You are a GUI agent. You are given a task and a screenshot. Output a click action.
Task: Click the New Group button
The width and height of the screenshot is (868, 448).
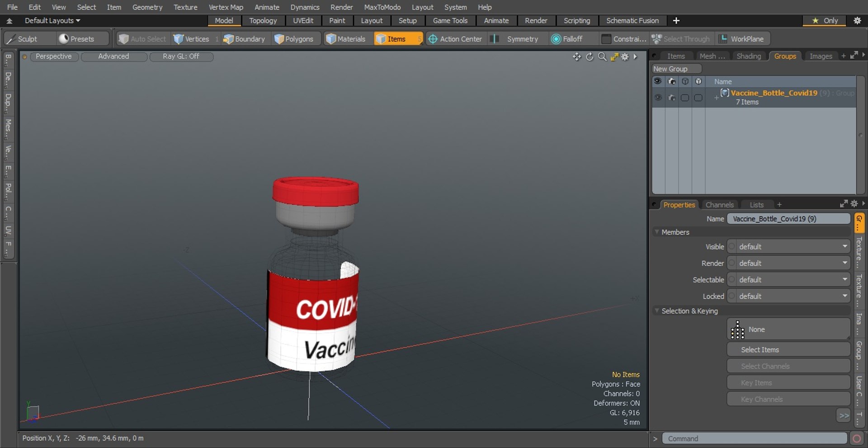[x=676, y=69]
